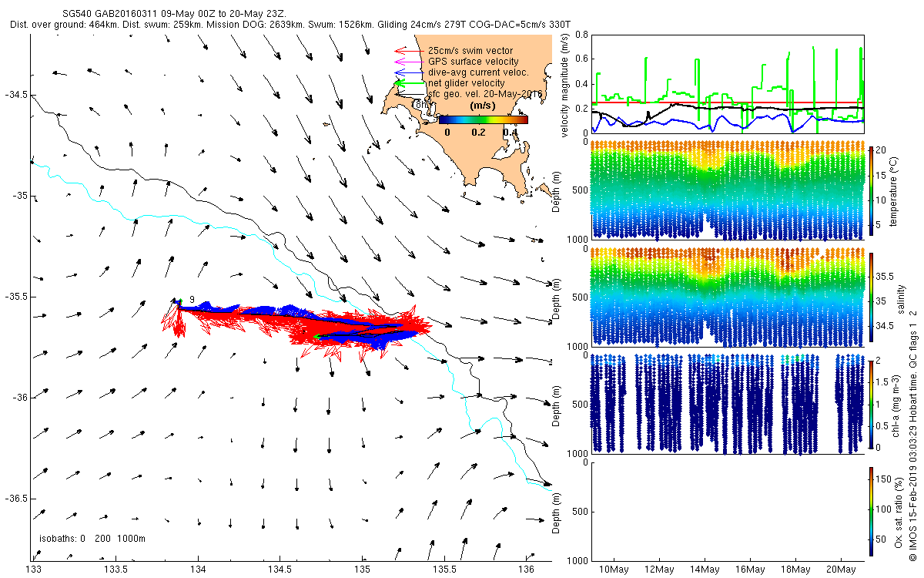Click the '0.8' velocity magnitude axis tick
Screen dimensions: 924x578
[581, 35]
